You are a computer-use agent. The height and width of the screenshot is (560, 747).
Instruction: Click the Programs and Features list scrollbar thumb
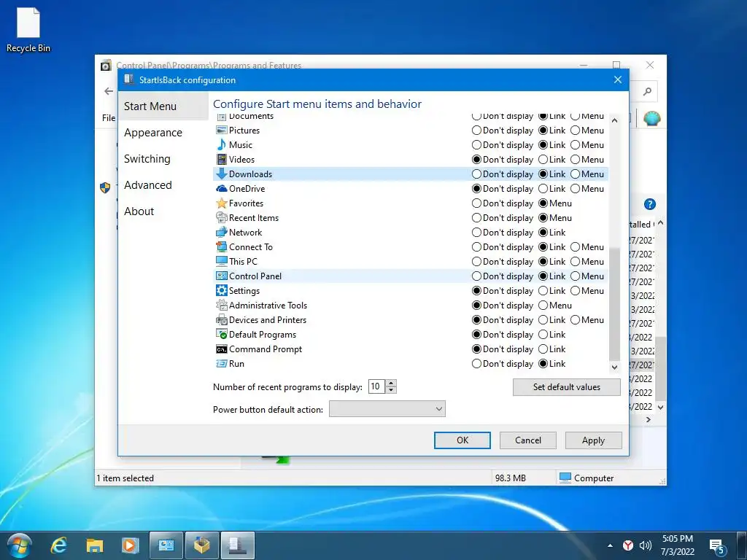tap(660, 367)
